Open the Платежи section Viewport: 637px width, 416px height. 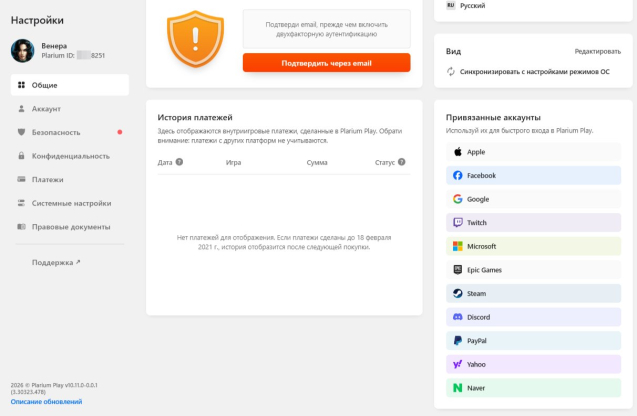click(47, 180)
